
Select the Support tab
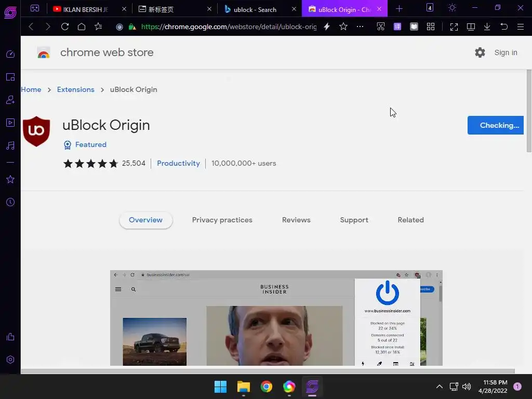354,220
